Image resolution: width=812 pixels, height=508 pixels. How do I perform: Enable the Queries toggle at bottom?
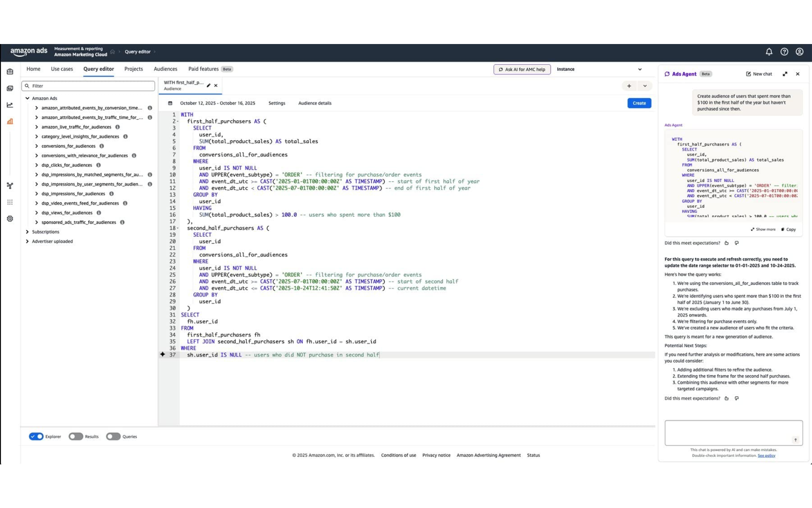(113, 436)
